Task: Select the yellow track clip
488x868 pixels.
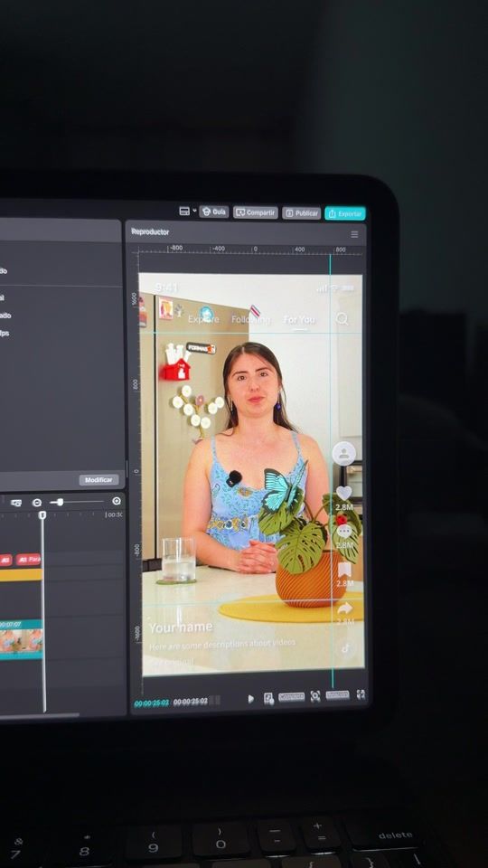Action: [21, 575]
